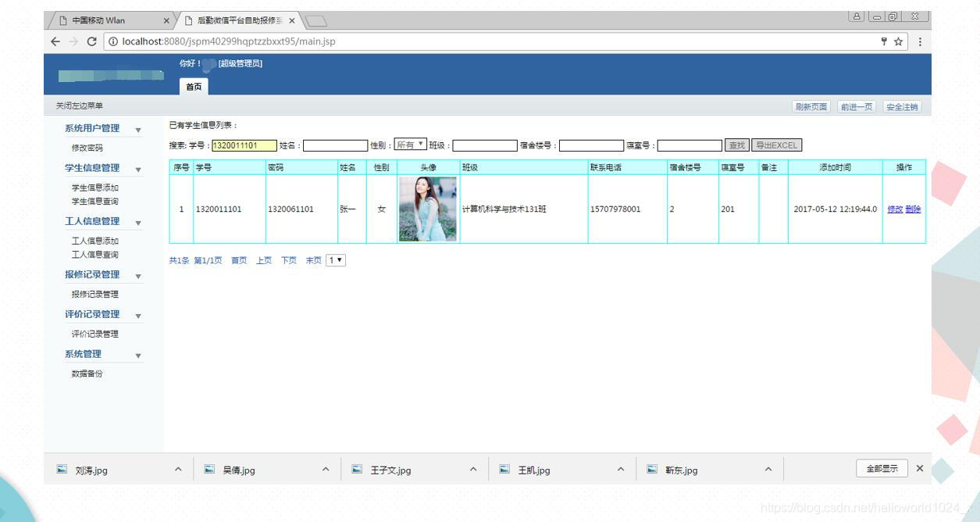Click the 刷新页面 button

[x=811, y=107]
